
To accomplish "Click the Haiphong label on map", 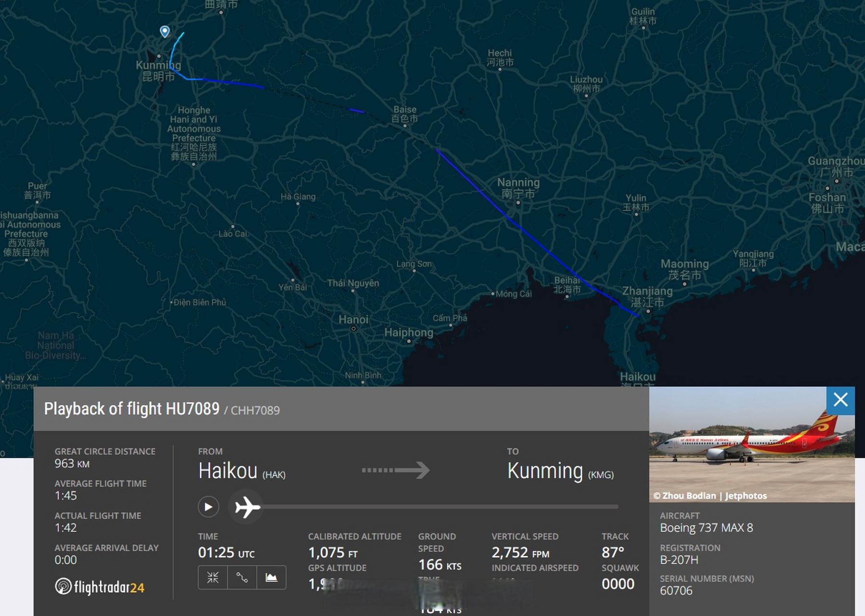I will (x=408, y=332).
